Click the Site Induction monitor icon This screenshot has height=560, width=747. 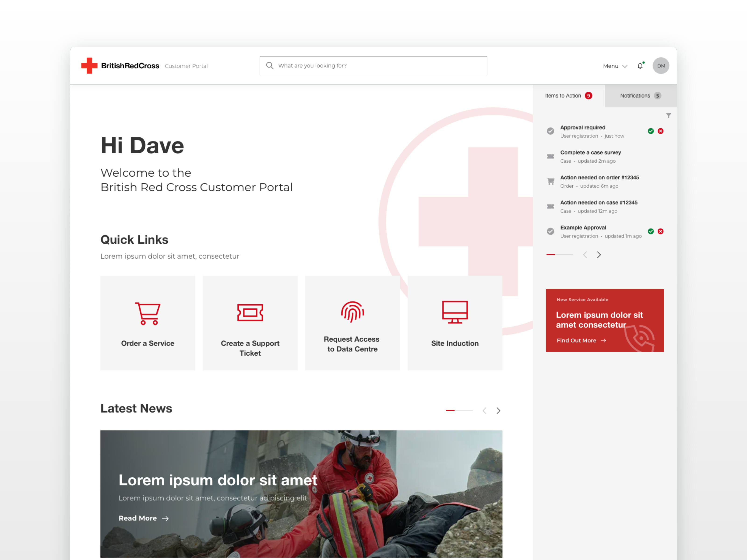(455, 311)
